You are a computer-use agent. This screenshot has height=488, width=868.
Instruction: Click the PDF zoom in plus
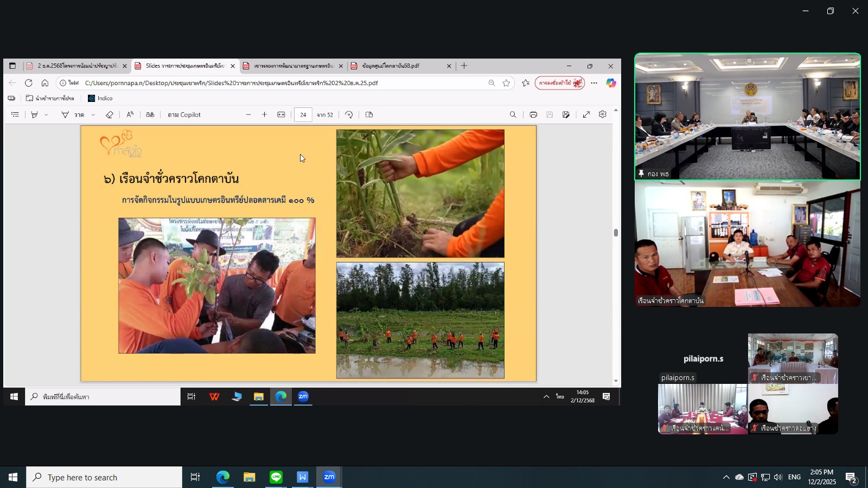click(264, 115)
